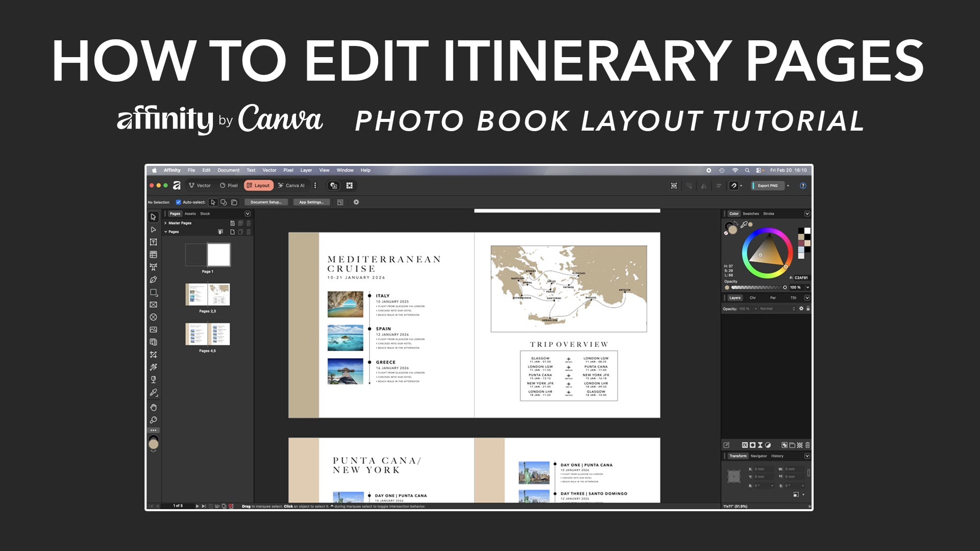Select the Picture Frame Rectangle tool
Image resolution: width=980 pixels, height=551 pixels.
click(x=153, y=305)
